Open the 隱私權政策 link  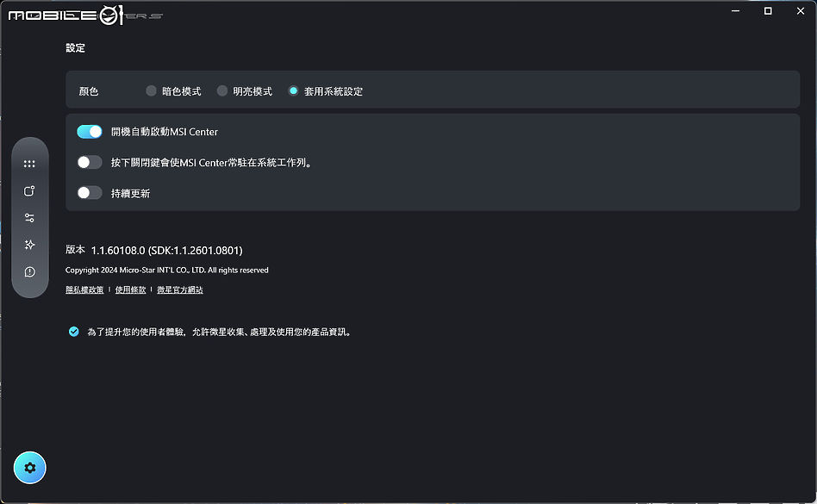(84, 289)
